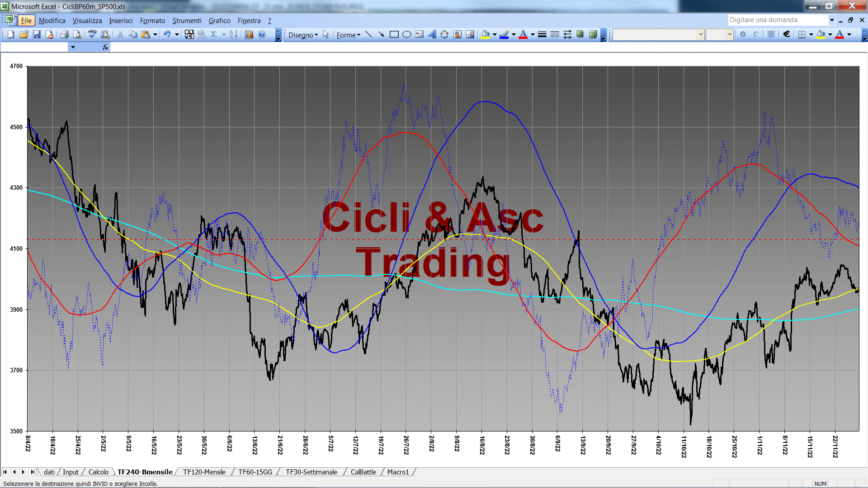Open the File menu
Viewport: 868px width, 488px height.
[26, 20]
